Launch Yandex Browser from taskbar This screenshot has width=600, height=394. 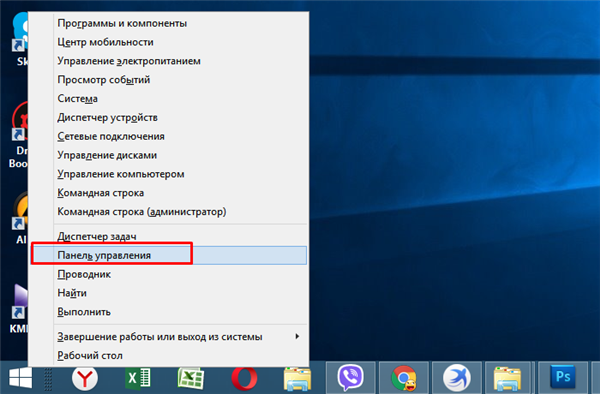tap(85, 378)
